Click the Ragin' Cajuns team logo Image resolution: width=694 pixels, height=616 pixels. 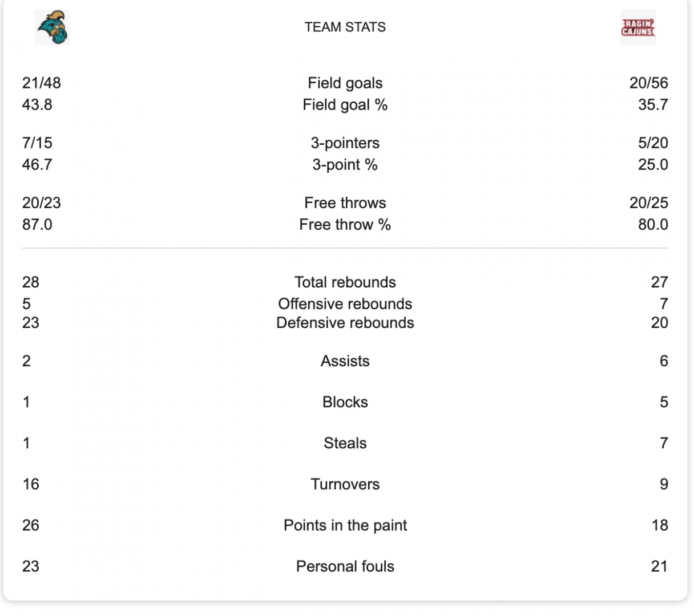pos(638,27)
